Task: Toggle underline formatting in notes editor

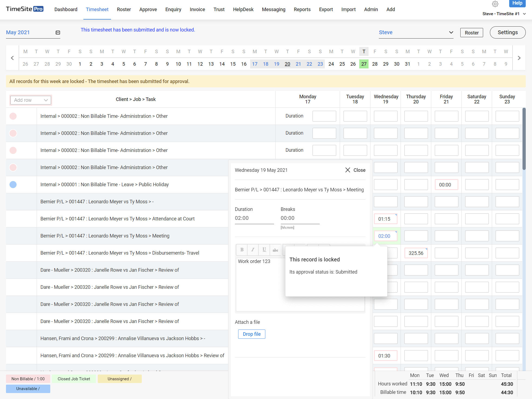Action: [x=264, y=250]
